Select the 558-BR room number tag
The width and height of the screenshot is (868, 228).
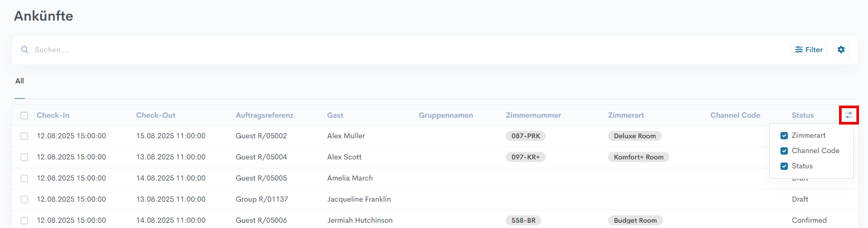[x=523, y=221]
